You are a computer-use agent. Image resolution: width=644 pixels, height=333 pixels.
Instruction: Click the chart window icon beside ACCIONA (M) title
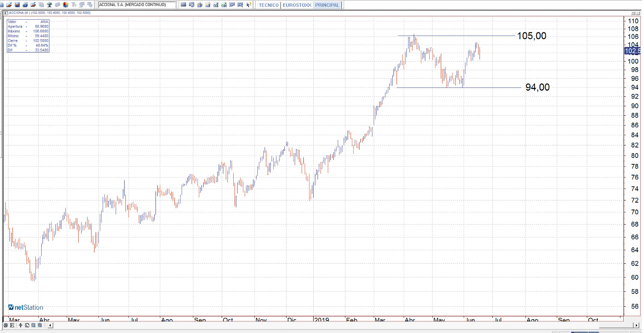(x=6, y=13)
